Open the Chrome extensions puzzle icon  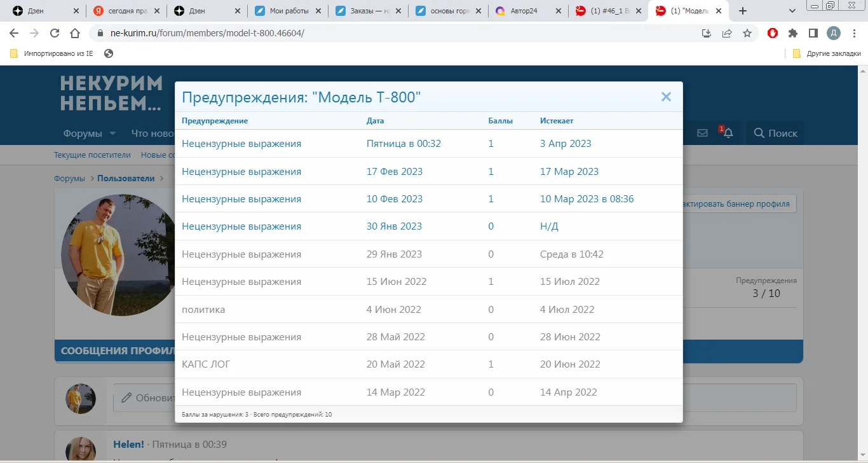tap(794, 33)
